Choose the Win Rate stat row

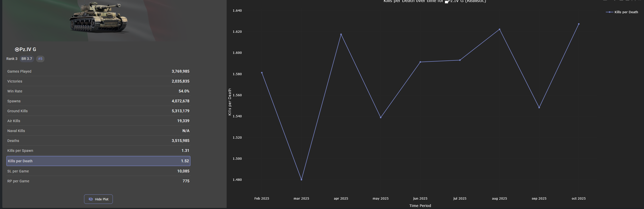98,91
